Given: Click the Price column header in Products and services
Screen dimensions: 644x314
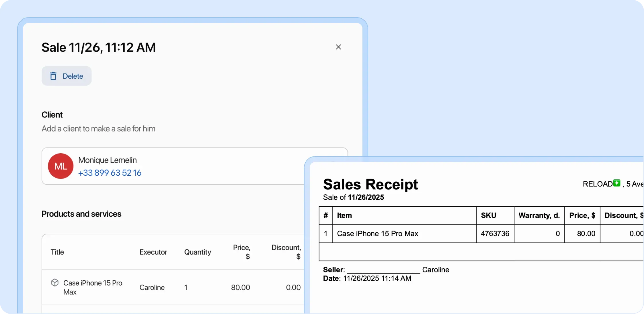Looking at the screenshot, I should 241,252.
